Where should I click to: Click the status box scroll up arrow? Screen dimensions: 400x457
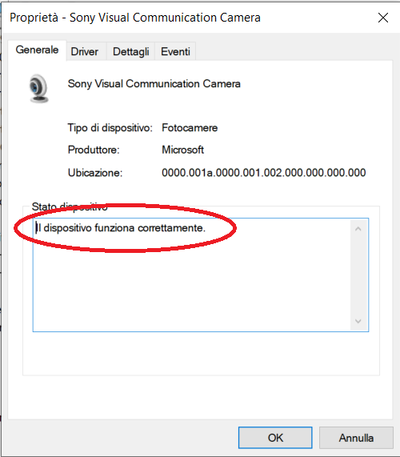[x=358, y=229]
